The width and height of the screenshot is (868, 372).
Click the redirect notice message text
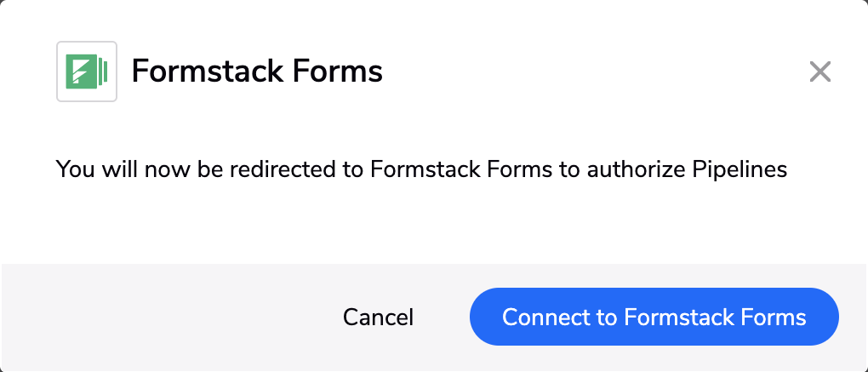click(421, 169)
